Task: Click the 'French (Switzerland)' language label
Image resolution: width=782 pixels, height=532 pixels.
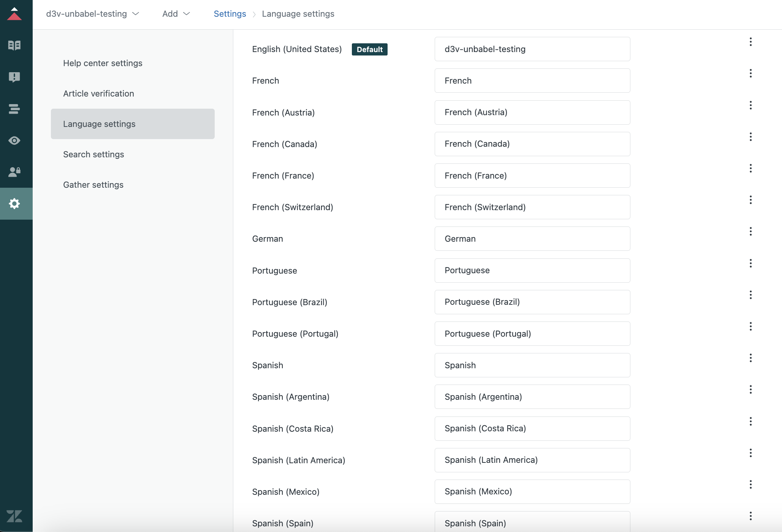Action: (x=293, y=207)
